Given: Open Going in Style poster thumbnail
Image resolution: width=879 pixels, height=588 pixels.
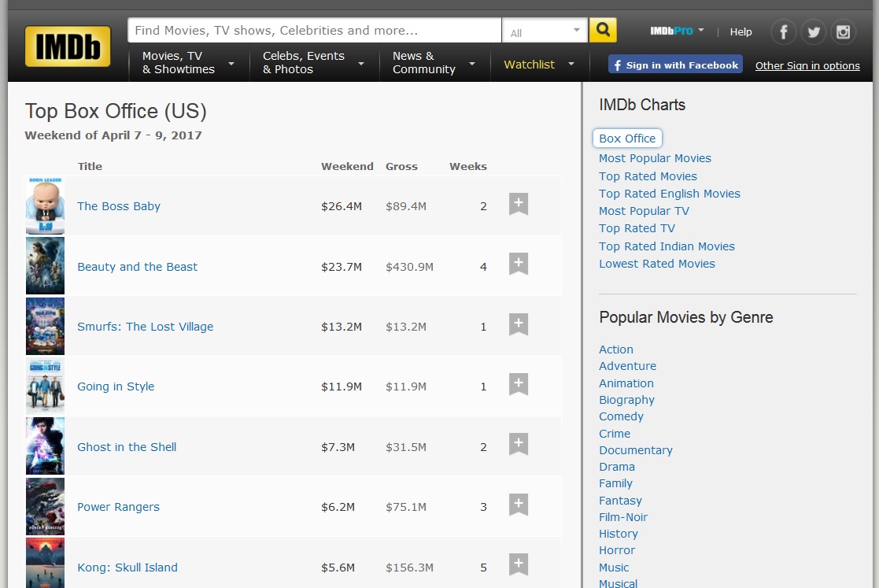Looking at the screenshot, I should (45, 386).
